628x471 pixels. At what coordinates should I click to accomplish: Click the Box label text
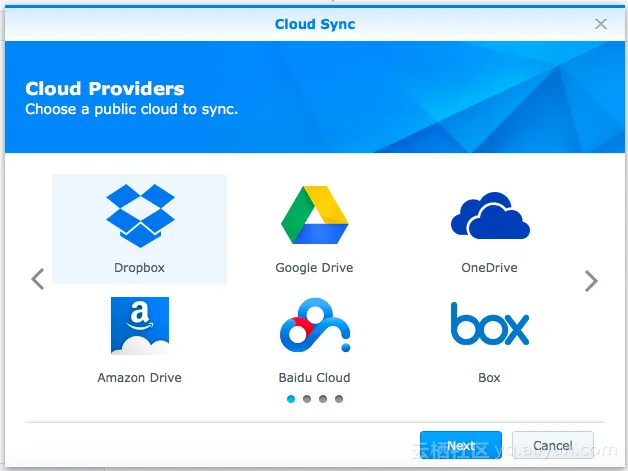[489, 378]
